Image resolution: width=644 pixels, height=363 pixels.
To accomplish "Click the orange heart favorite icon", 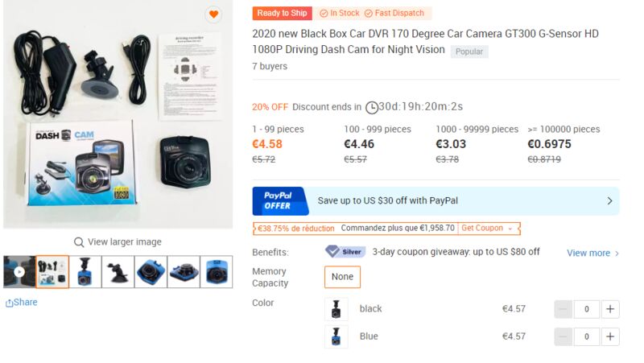I will (x=213, y=14).
